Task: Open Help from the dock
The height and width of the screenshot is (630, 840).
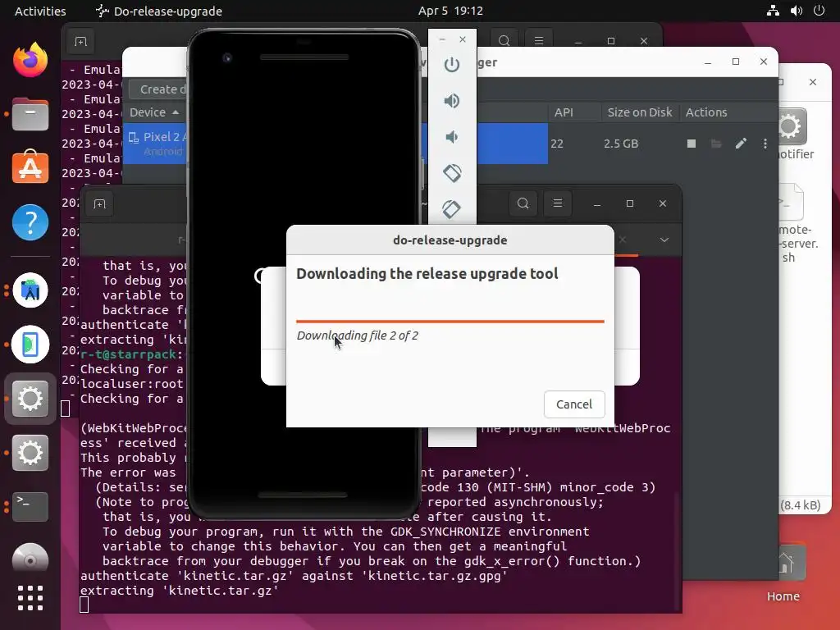Action: pyautogui.click(x=30, y=221)
